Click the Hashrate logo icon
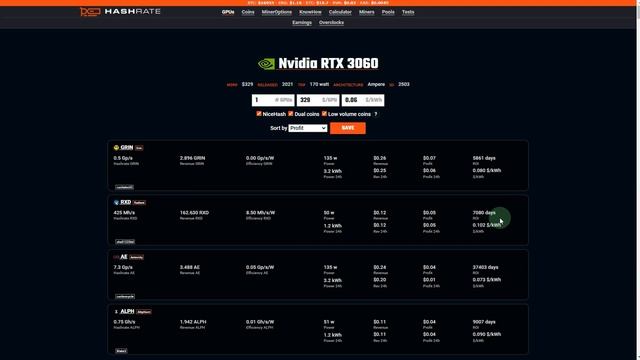This screenshot has height=360, width=640. tap(90, 12)
